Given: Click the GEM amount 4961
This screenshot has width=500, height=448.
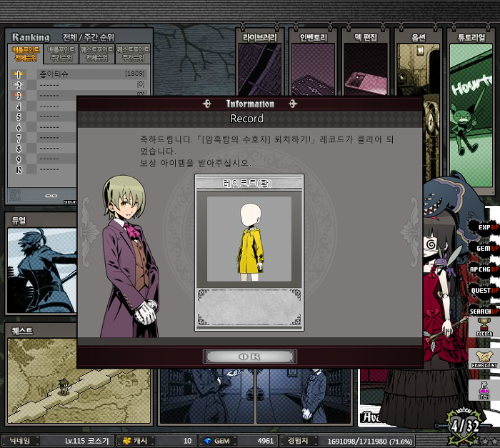Looking at the screenshot, I should point(265,441).
